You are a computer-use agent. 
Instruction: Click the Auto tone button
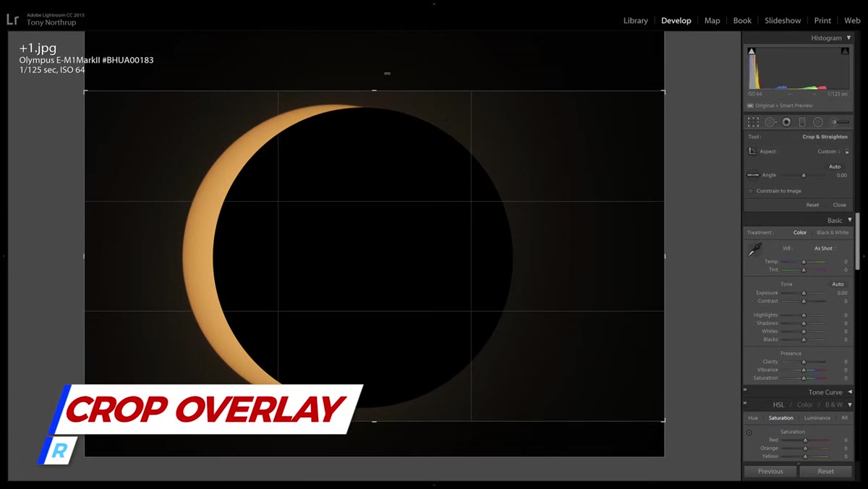pyautogui.click(x=838, y=284)
